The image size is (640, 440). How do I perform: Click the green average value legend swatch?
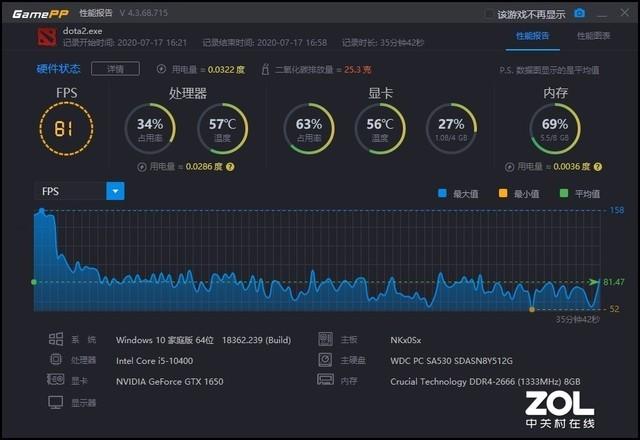[564, 193]
